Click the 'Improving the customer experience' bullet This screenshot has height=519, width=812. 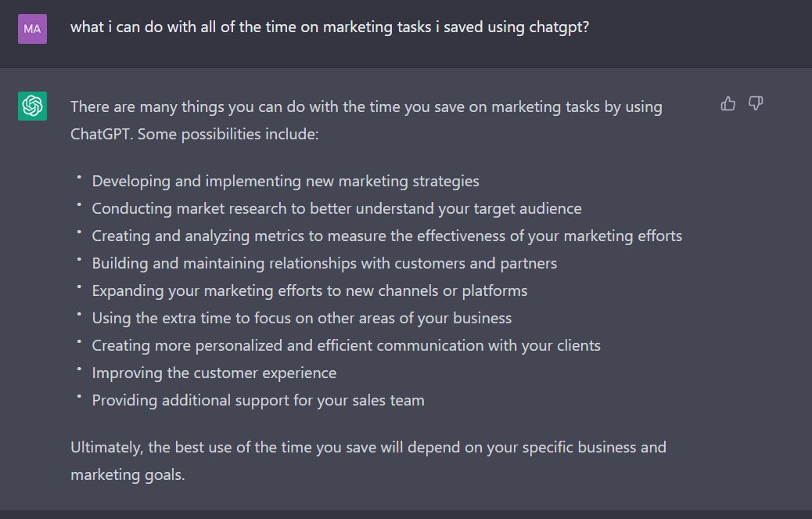tap(214, 373)
